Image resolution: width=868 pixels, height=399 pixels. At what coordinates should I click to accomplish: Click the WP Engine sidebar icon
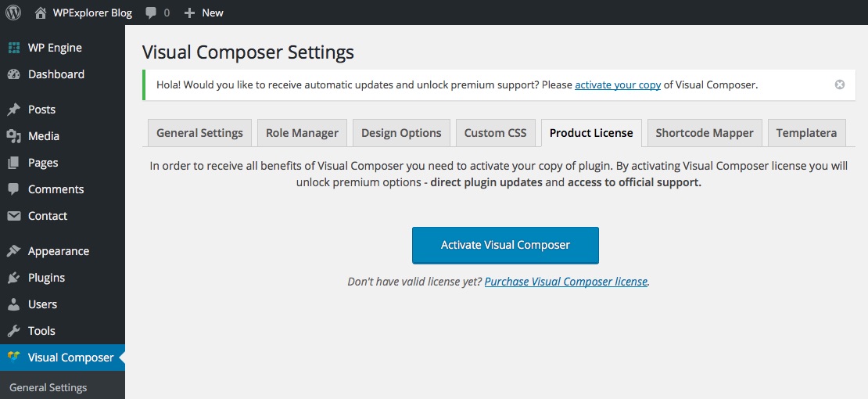14,48
